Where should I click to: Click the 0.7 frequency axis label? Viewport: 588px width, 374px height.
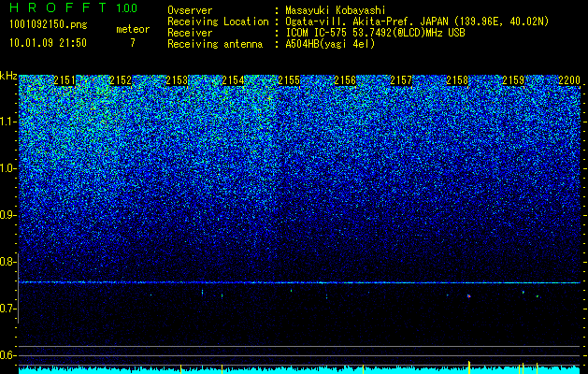(x=8, y=309)
